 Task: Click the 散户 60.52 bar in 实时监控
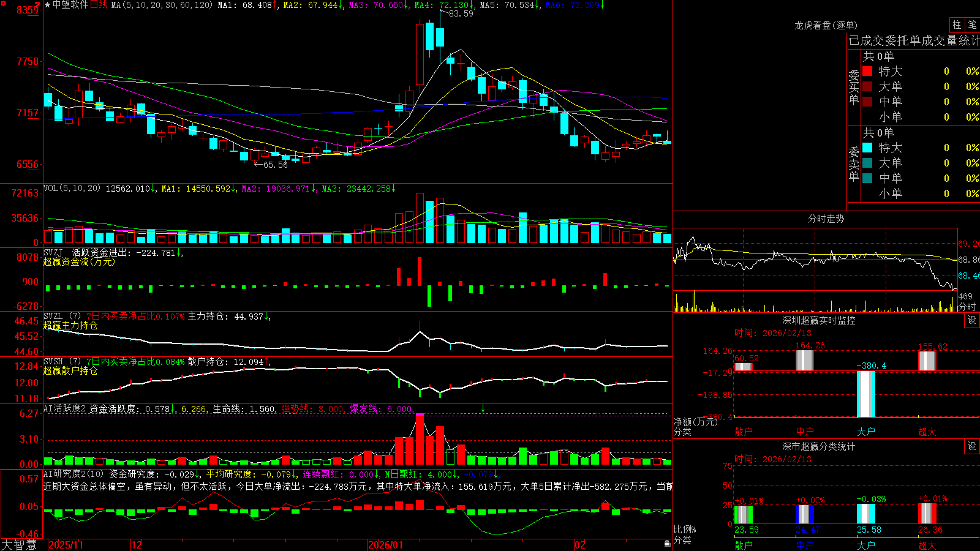tap(744, 367)
